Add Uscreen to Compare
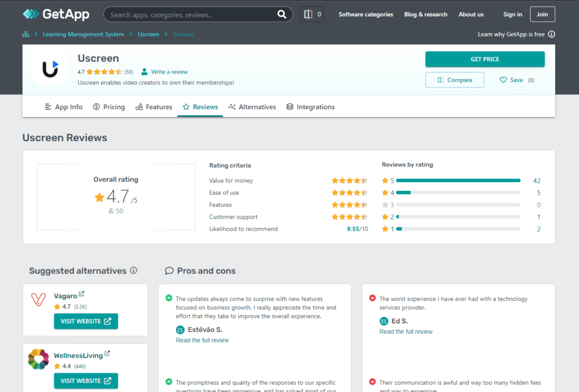Image resolution: width=579 pixels, height=392 pixels. point(454,80)
